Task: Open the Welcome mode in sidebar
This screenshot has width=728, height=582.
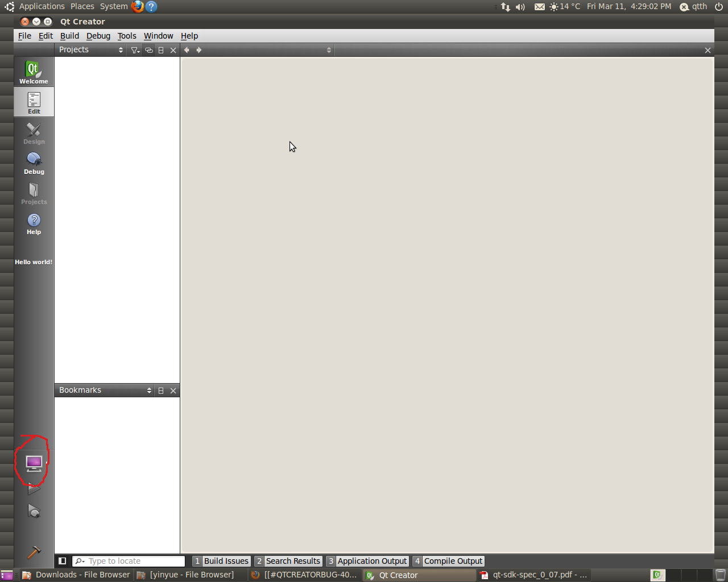Action: [x=34, y=72]
